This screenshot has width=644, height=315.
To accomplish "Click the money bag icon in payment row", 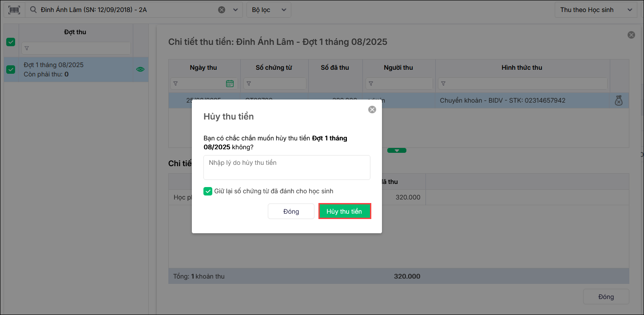I will click(x=619, y=101).
